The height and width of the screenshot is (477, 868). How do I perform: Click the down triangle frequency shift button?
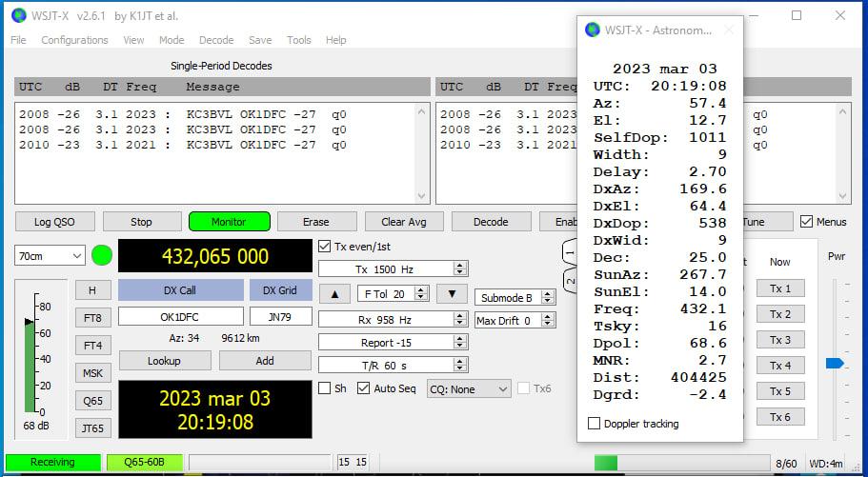(x=452, y=294)
